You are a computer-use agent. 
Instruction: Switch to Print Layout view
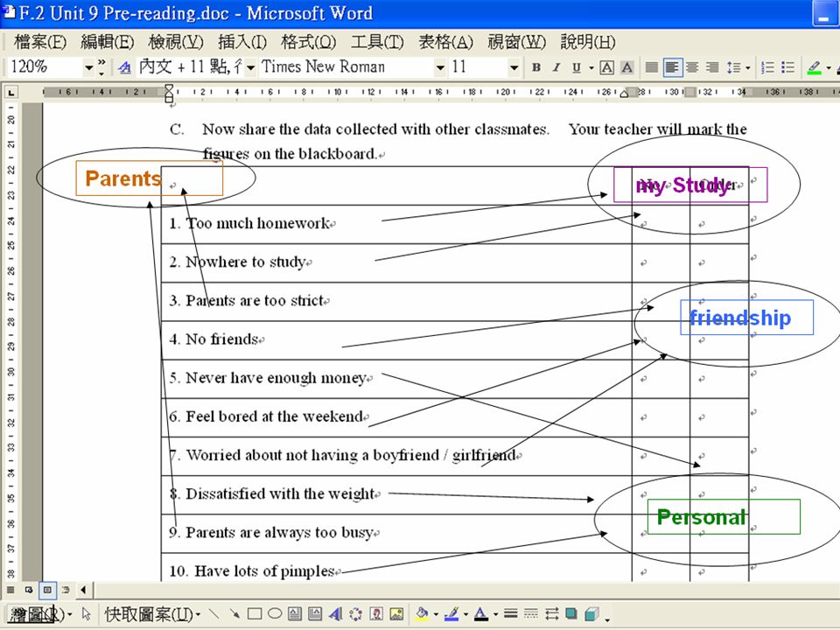pyautogui.click(x=47, y=590)
